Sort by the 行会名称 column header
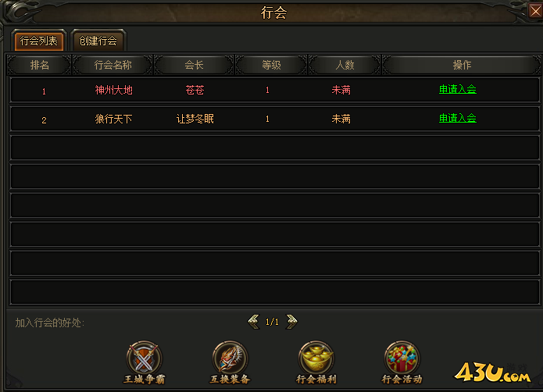Viewport: 543px width, 392px height. (113, 65)
